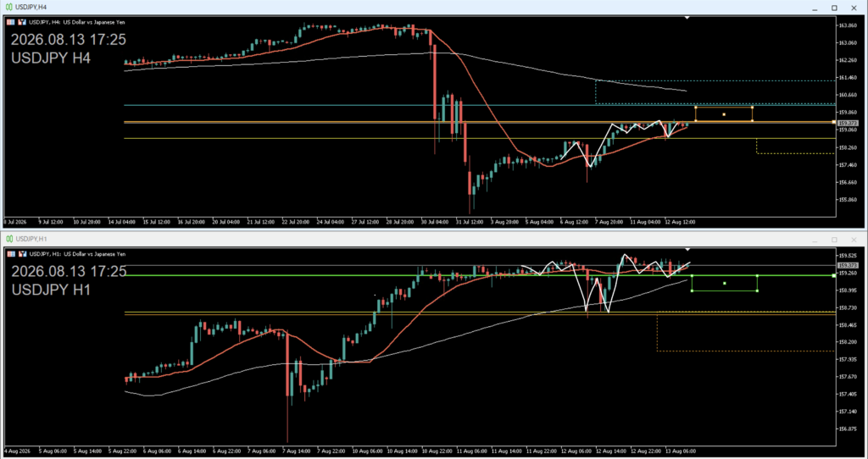Click current price tag 159.373 on H4 scale
The image size is (868, 459).
[x=847, y=123]
